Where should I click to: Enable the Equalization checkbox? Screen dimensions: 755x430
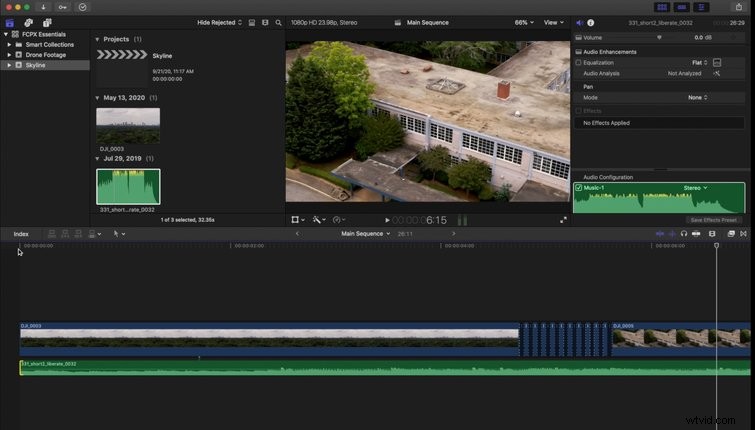(578, 63)
